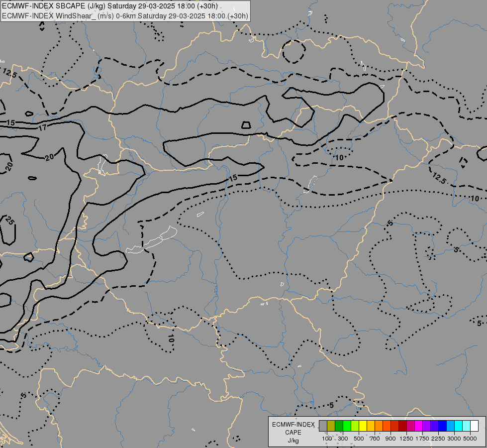This screenshot has width=487, height=448.
Task: Click the '17' wind shear contour label
Action: pyautogui.click(x=43, y=127)
